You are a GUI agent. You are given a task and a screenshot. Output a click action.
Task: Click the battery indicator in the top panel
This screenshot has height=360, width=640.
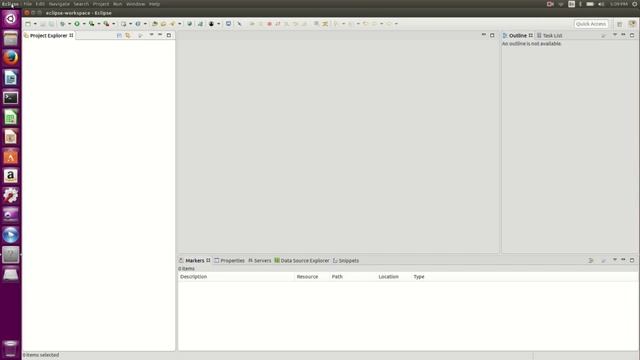590,4
